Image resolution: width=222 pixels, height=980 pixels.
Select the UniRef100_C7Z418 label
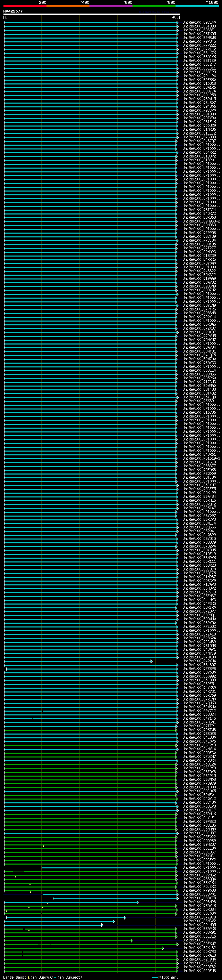(199, 634)
